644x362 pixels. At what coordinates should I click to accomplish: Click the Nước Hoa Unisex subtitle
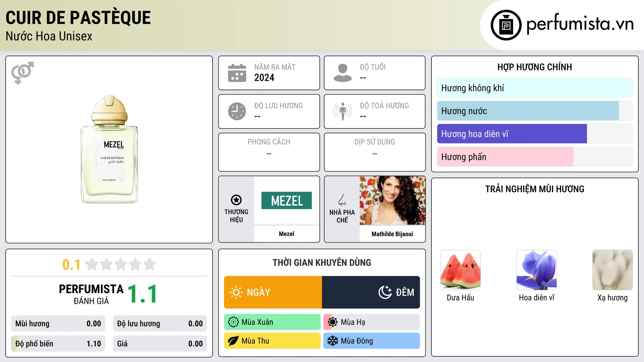pos(49,36)
